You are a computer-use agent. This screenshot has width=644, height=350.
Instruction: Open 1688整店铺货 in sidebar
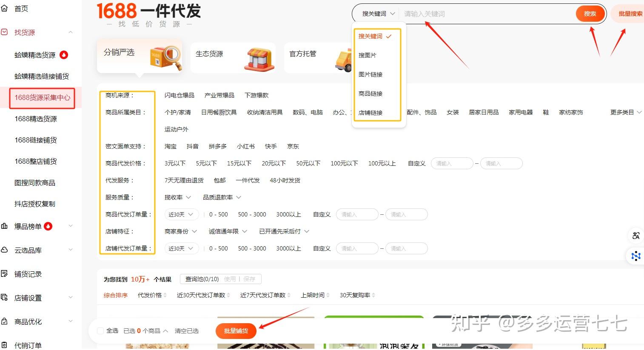coord(36,162)
